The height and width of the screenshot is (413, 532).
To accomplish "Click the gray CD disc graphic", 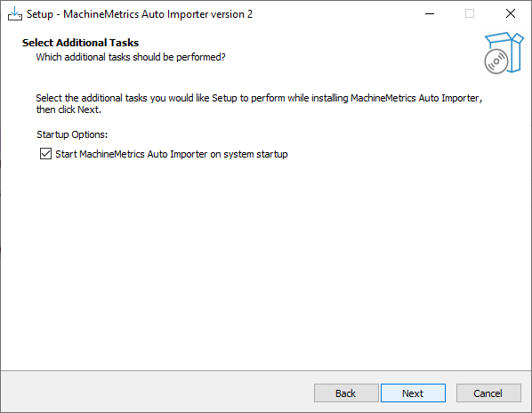I will [x=496, y=61].
